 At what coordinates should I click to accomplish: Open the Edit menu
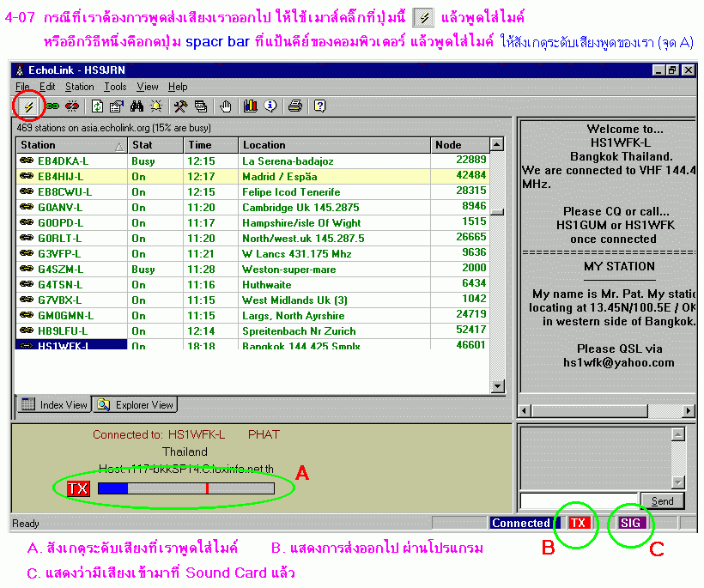coord(47,87)
